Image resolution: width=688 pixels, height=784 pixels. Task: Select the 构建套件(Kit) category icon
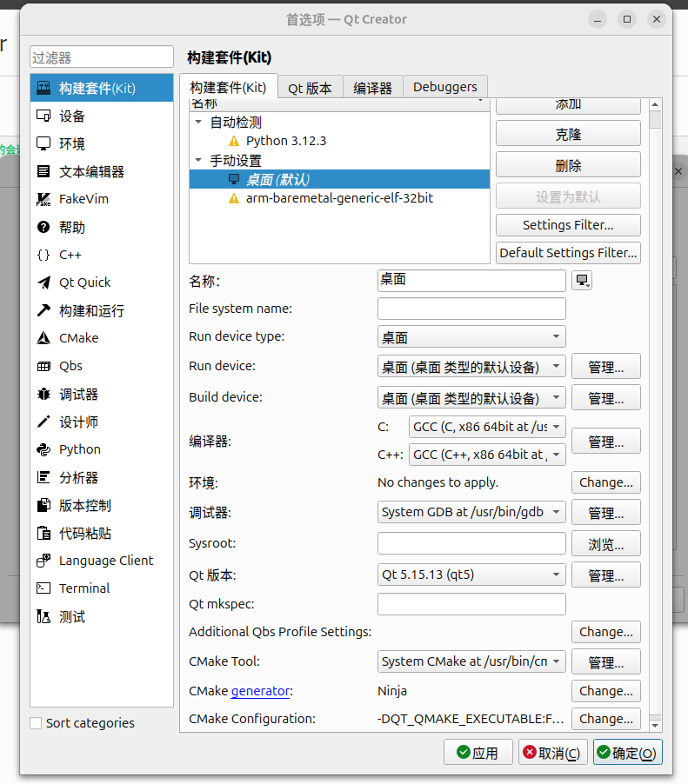pyautogui.click(x=43, y=88)
